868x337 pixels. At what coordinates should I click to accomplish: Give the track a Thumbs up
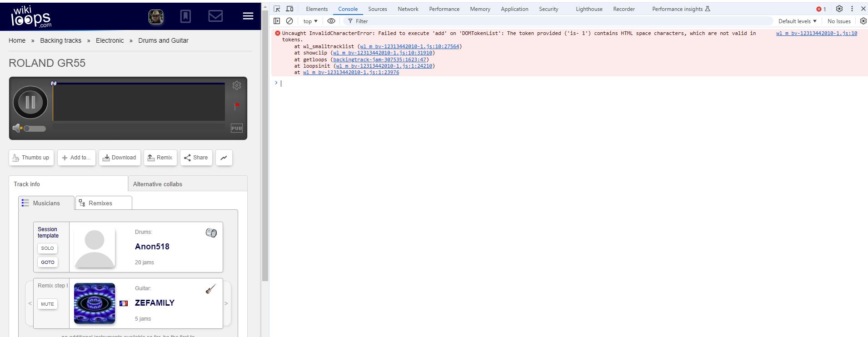coord(31,158)
